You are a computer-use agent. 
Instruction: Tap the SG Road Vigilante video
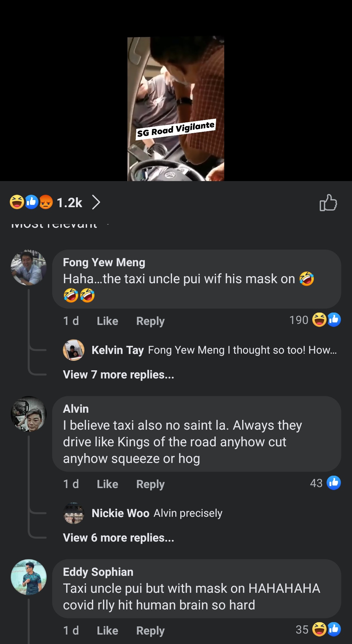click(176, 109)
